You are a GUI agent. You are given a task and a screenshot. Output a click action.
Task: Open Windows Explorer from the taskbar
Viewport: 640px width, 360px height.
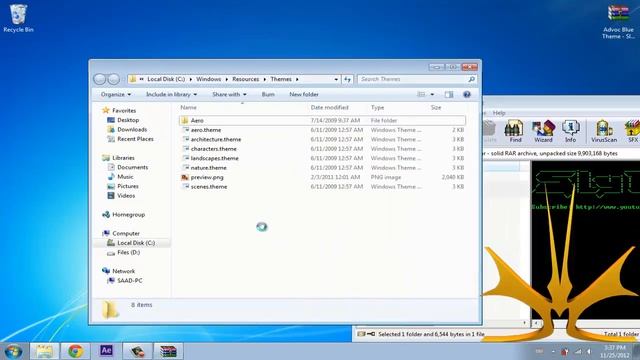(x=44, y=351)
